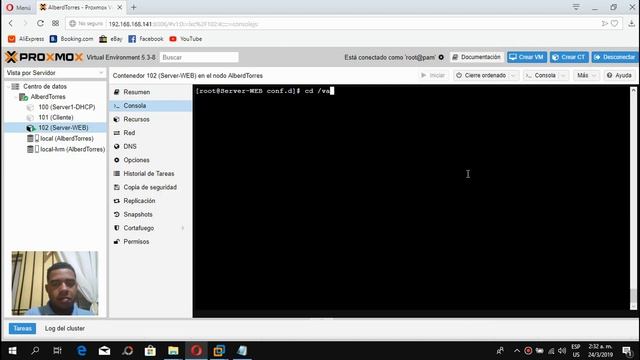
Task: Expand the Cortafuego submenu arrow
Action: point(182,228)
